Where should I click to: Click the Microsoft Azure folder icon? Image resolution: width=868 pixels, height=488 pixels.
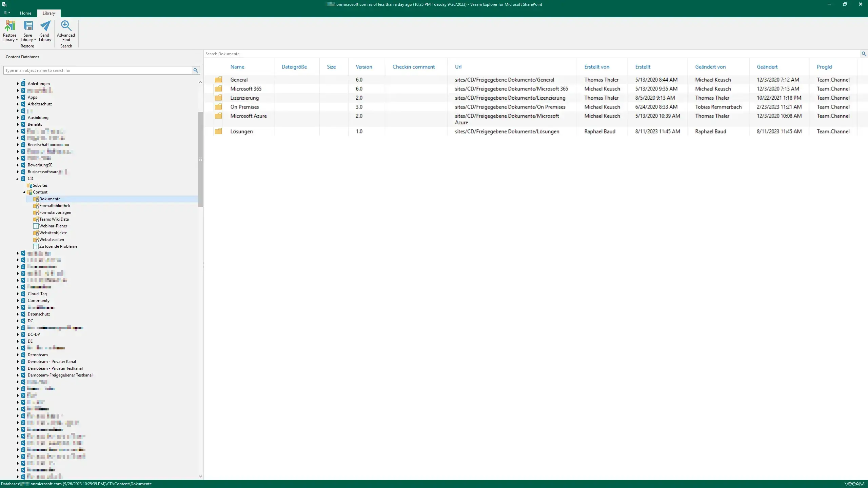click(x=218, y=116)
